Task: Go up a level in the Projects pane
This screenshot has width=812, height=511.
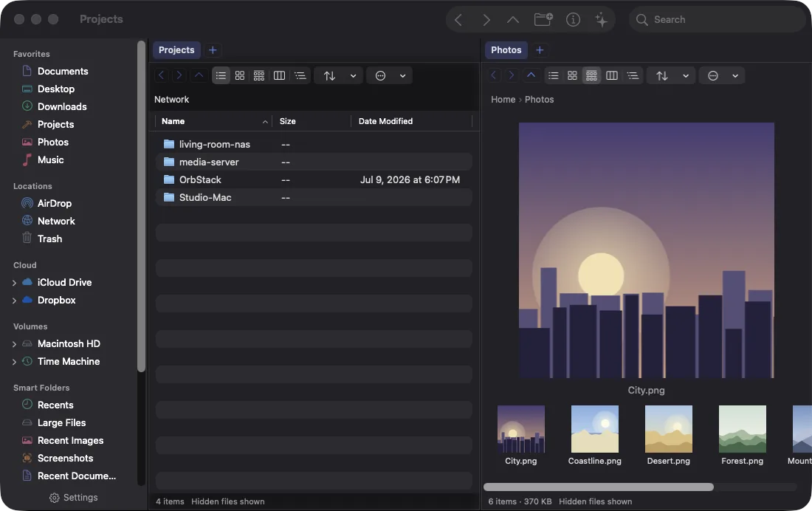Action: pos(199,75)
